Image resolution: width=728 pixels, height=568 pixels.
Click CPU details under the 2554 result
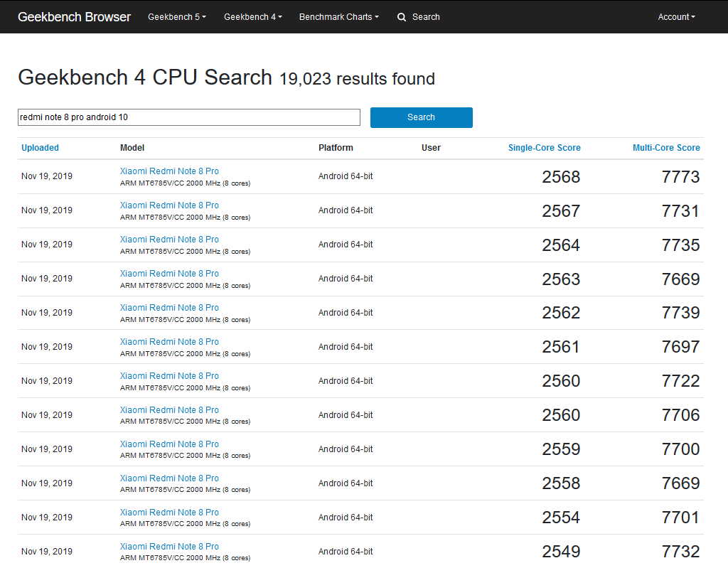(186, 524)
